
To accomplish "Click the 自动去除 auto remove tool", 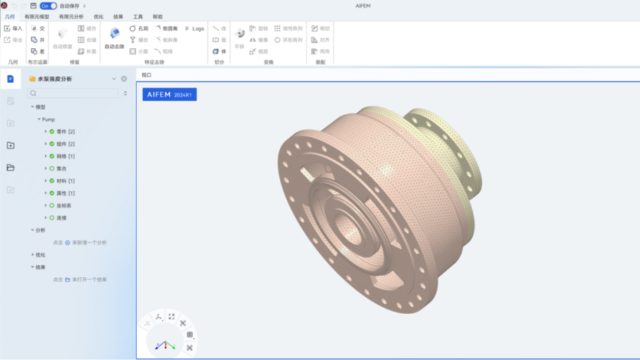I will [114, 38].
